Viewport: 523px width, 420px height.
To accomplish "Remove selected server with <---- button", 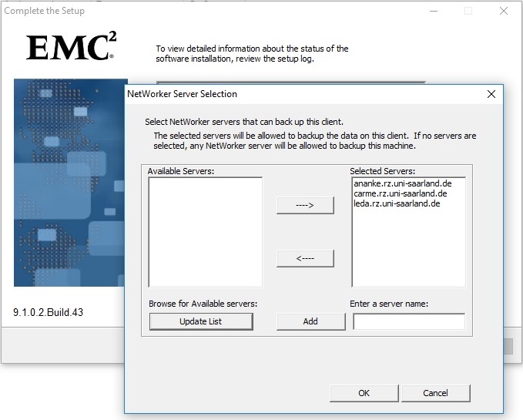I will click(x=305, y=258).
